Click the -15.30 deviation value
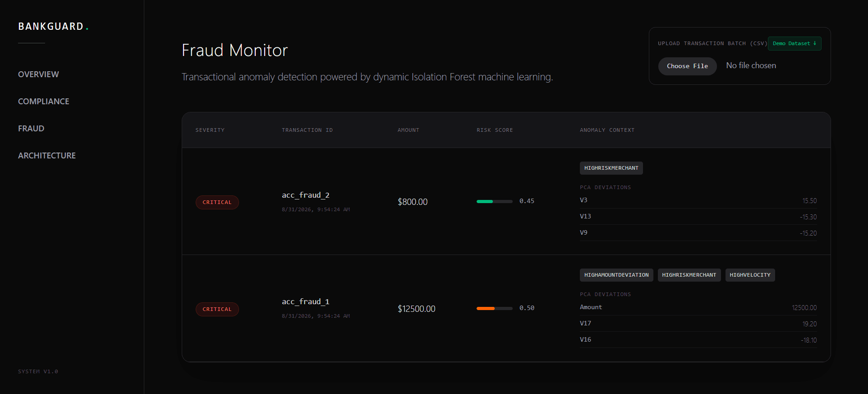This screenshot has height=394, width=868. click(x=808, y=217)
